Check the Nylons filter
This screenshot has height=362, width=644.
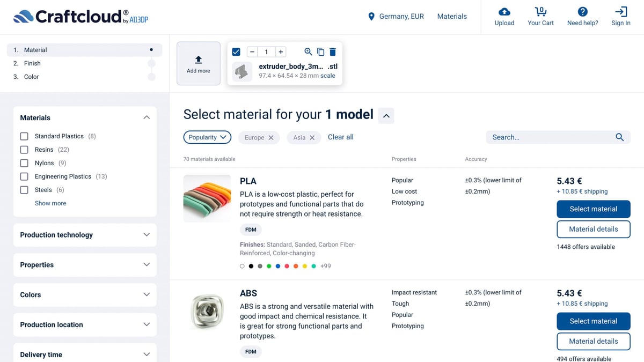click(24, 163)
